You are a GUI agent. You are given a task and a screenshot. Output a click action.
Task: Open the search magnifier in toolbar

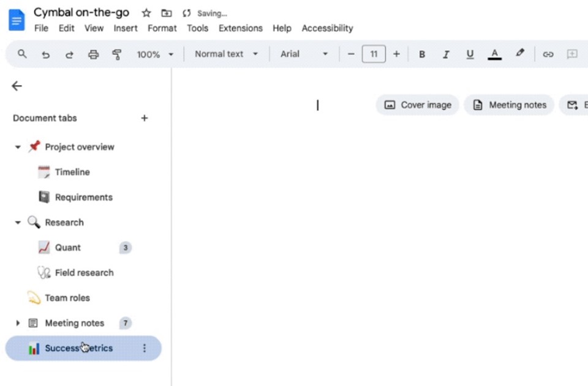pos(22,54)
